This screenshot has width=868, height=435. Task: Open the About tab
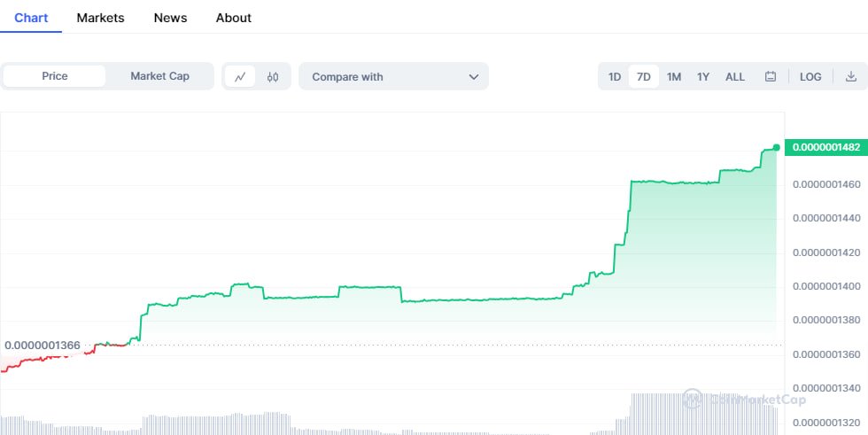[x=234, y=18]
